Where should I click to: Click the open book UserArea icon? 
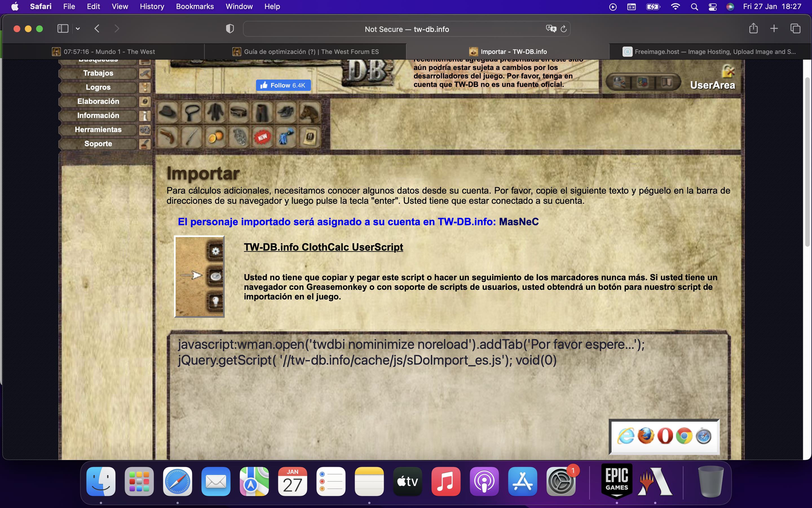[667, 82]
